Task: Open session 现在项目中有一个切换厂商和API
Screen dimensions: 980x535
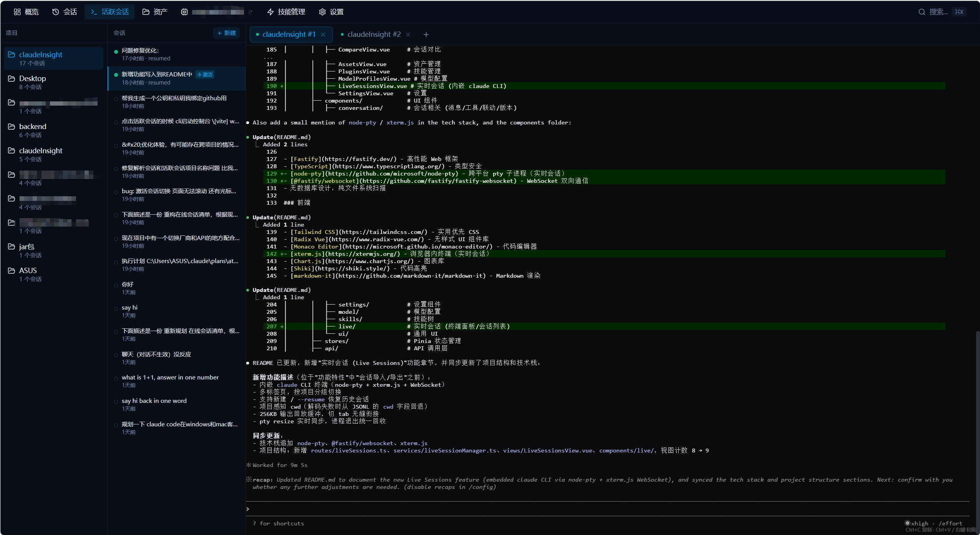Action: [177, 242]
